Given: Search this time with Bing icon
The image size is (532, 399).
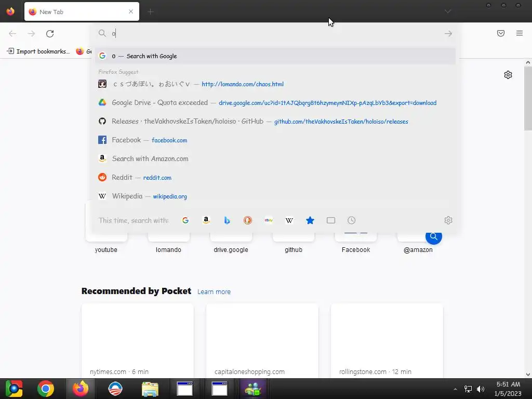Looking at the screenshot, I should (227, 220).
